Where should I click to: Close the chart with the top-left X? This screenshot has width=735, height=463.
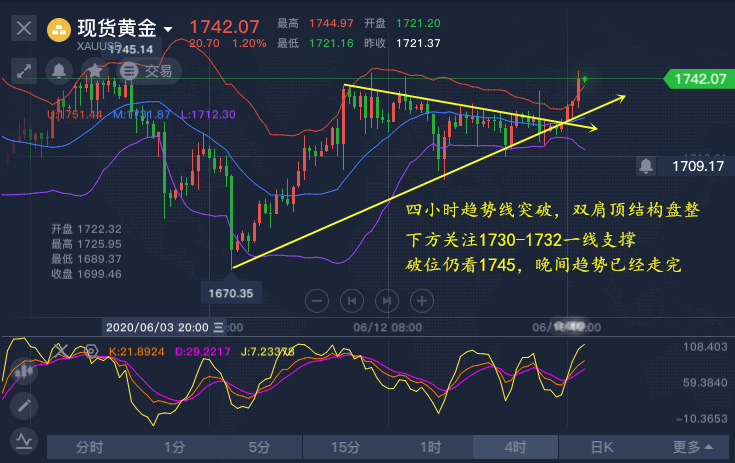point(23,29)
